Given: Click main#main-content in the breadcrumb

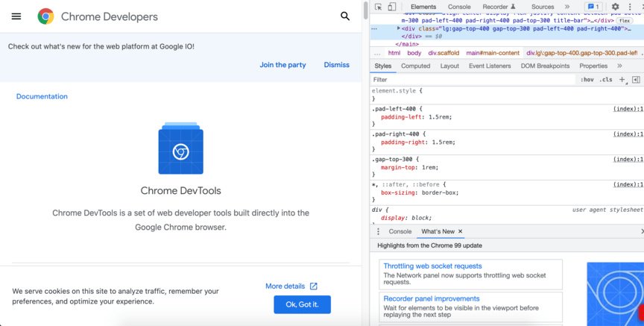Looking at the screenshot, I should point(493,53).
